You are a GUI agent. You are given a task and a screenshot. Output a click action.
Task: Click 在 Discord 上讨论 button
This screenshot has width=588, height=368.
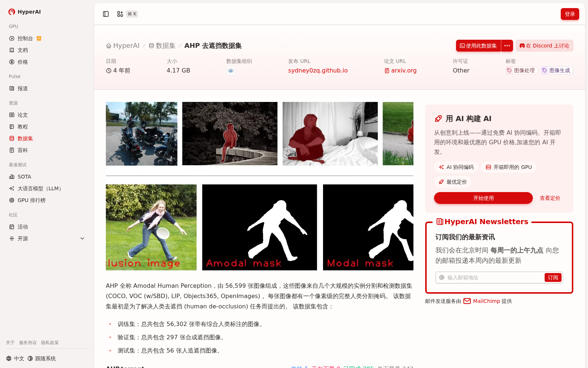pyautogui.click(x=544, y=46)
